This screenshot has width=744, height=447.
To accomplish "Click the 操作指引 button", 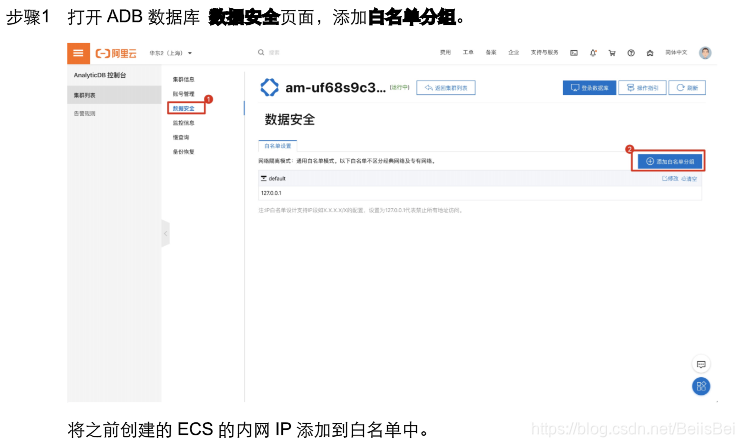I will click(642, 88).
